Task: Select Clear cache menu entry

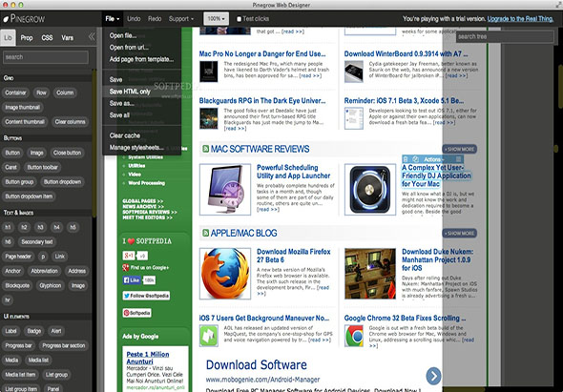Action: pos(141,135)
